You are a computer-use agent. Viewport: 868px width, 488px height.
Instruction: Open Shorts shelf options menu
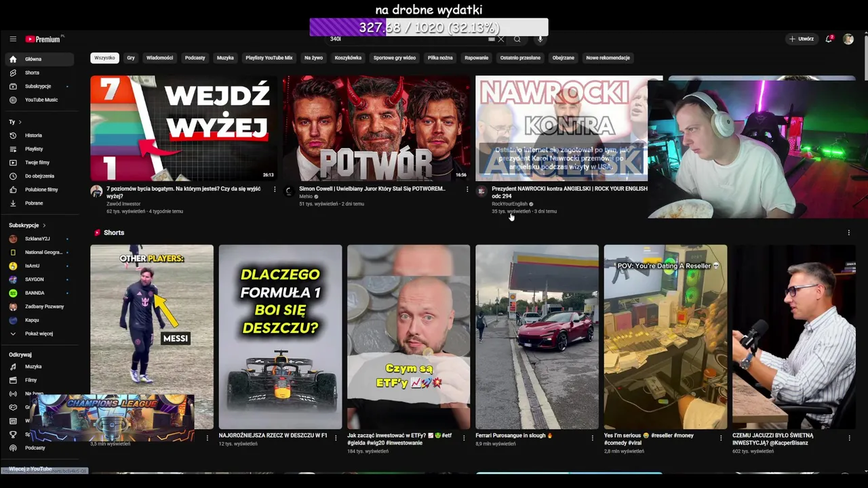click(x=848, y=232)
